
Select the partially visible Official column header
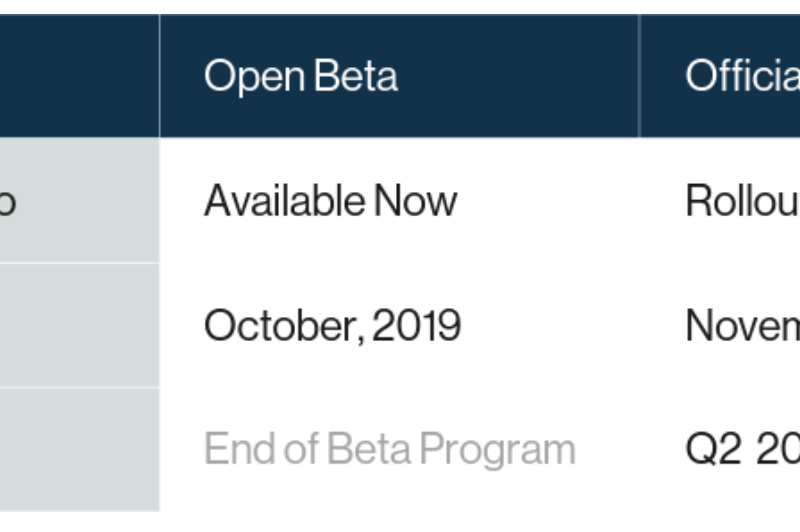point(741,77)
